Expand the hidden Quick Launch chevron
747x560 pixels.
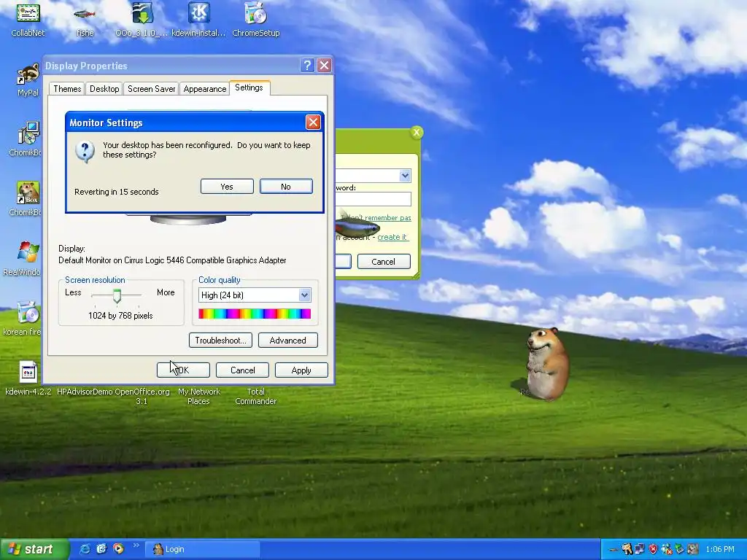pyautogui.click(x=136, y=545)
